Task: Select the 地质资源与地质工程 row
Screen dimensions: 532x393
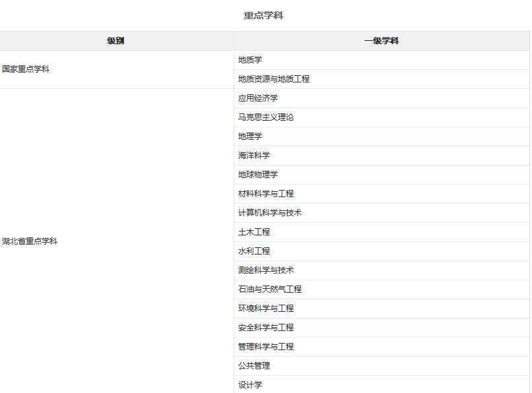Action: click(274, 79)
